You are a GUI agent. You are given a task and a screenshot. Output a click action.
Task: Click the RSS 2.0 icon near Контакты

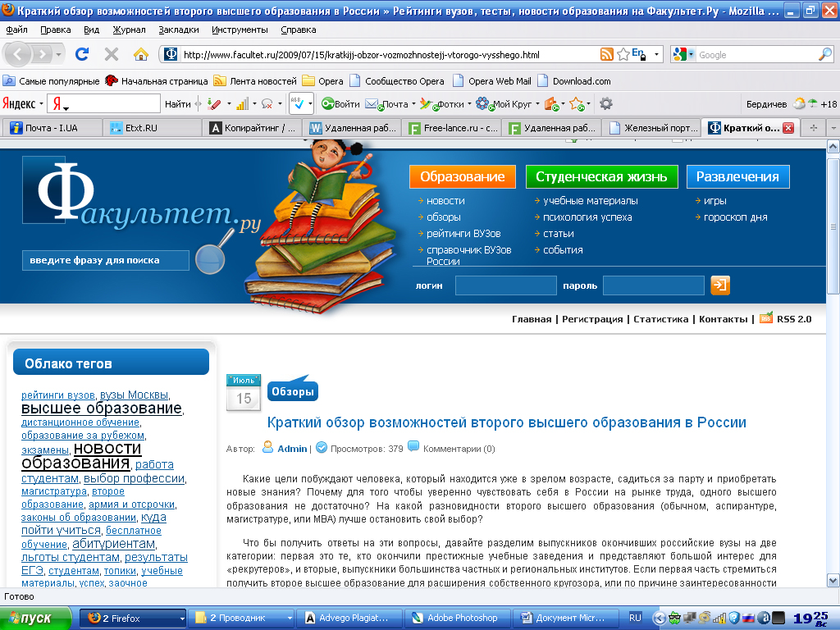(x=765, y=319)
